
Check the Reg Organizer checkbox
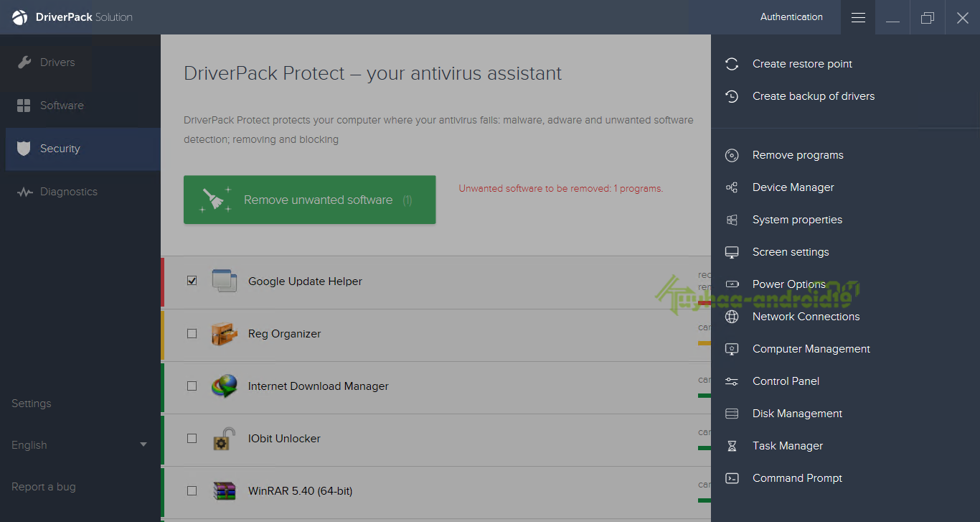[192, 333]
